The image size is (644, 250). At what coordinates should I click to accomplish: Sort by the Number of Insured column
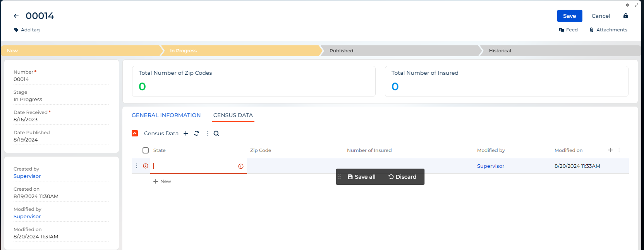(369, 150)
